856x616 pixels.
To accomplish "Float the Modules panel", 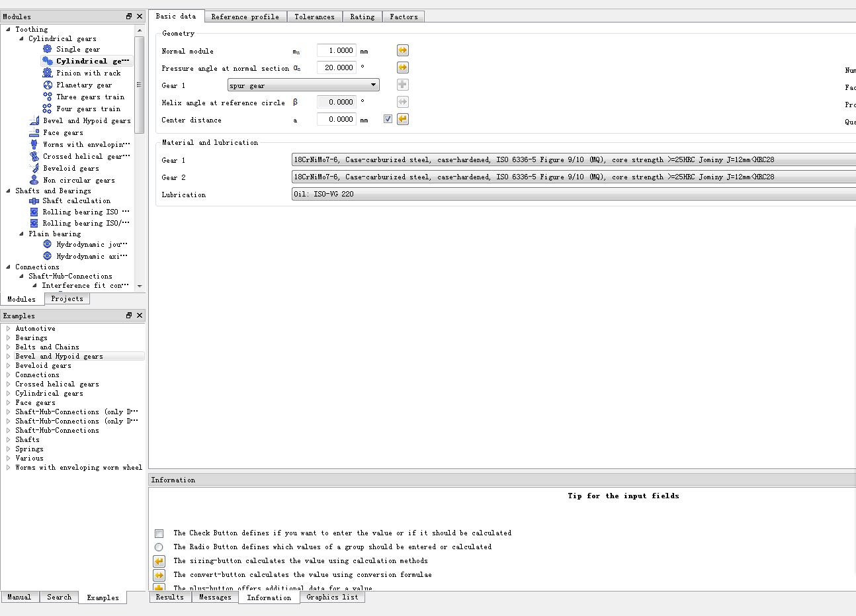I will (129, 17).
